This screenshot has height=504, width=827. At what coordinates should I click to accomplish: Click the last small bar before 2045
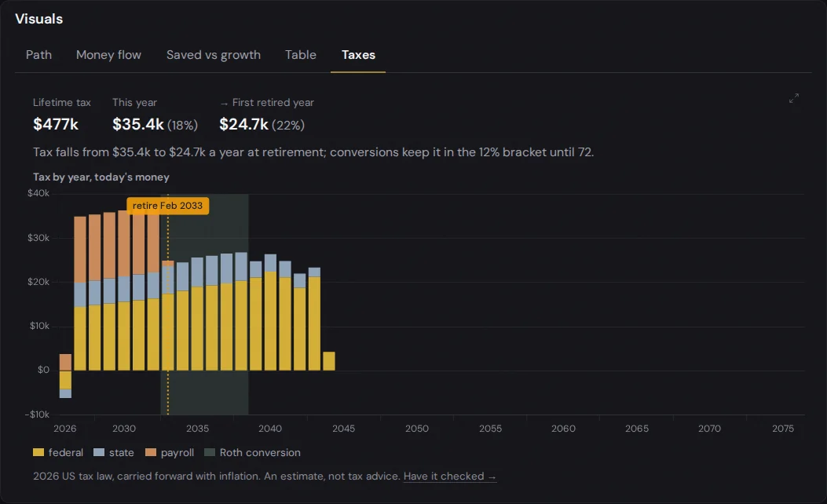click(x=328, y=361)
